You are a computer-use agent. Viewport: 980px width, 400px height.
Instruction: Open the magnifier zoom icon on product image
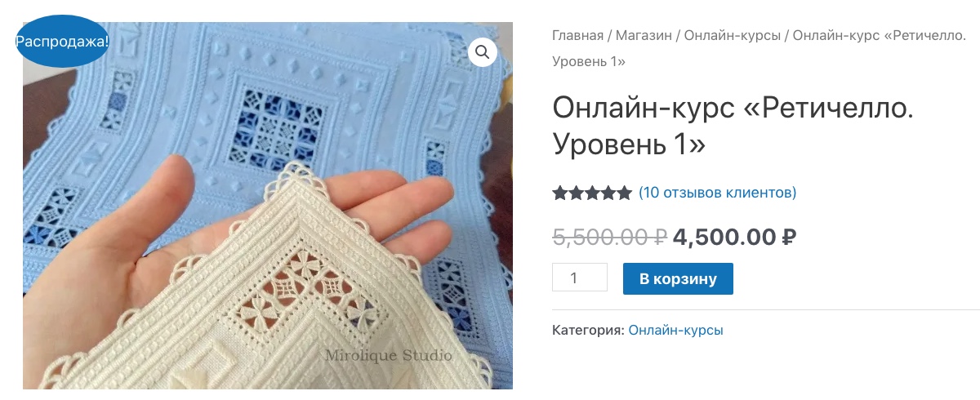(x=483, y=52)
